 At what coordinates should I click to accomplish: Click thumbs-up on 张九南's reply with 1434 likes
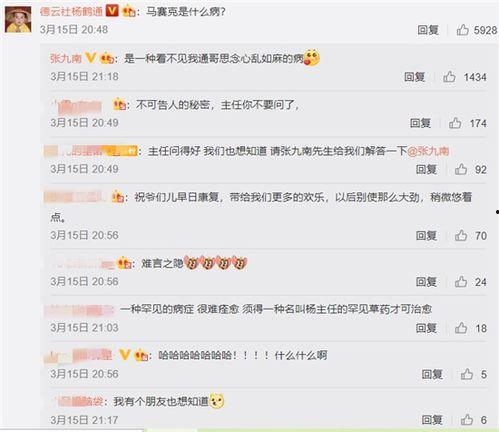click(x=449, y=77)
